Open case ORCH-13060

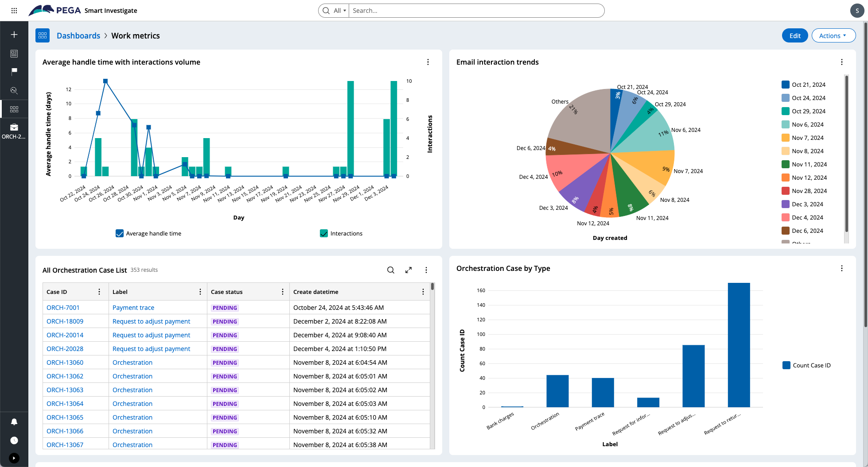(65, 363)
